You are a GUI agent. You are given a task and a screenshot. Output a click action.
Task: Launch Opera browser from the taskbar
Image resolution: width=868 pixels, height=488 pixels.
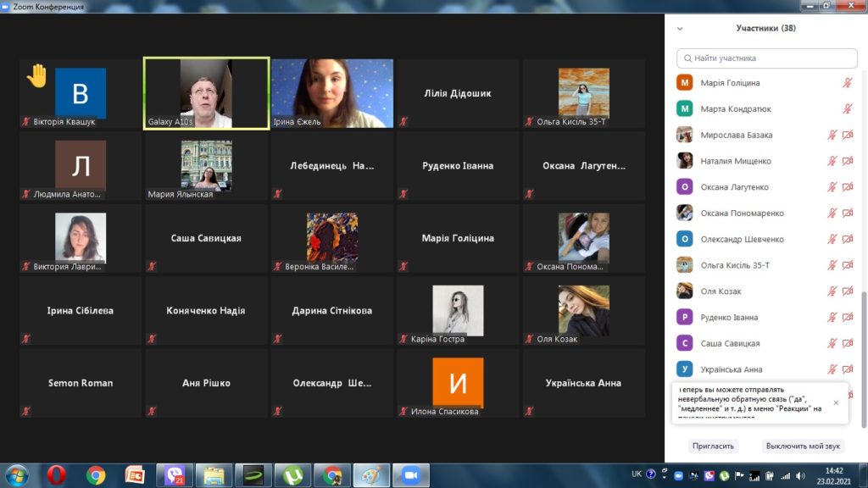coord(56,475)
